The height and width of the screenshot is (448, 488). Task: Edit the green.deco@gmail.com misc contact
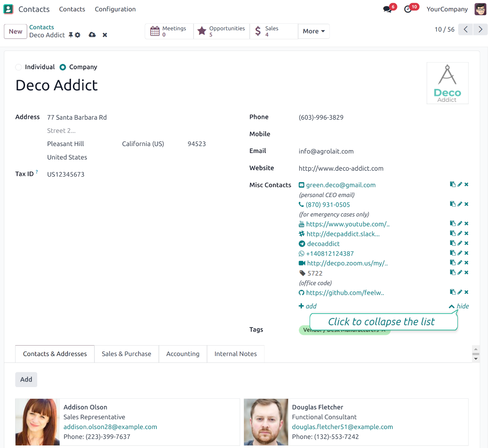pos(459,184)
